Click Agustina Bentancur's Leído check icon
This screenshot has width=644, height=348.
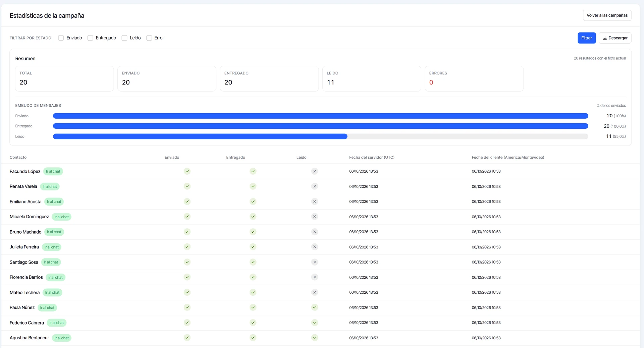[x=315, y=338]
